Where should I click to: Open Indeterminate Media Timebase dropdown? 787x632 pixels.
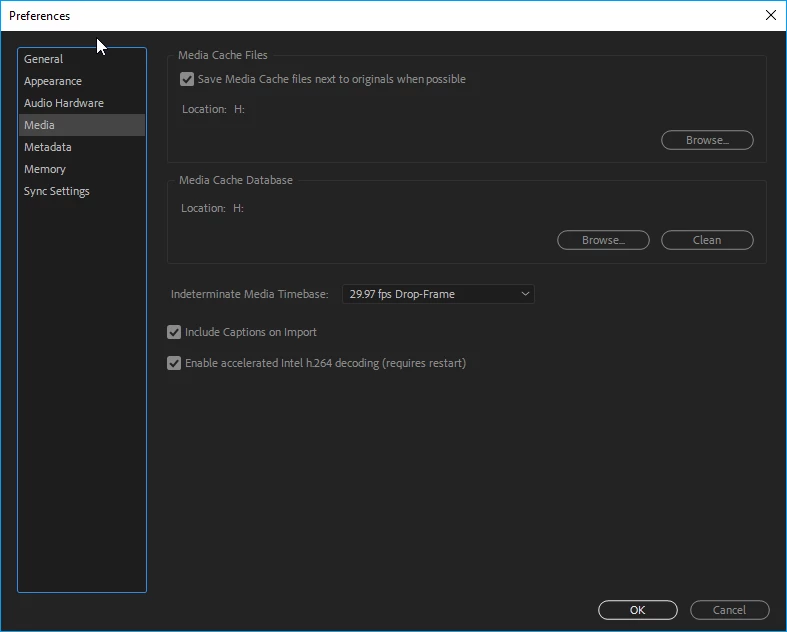pos(438,294)
